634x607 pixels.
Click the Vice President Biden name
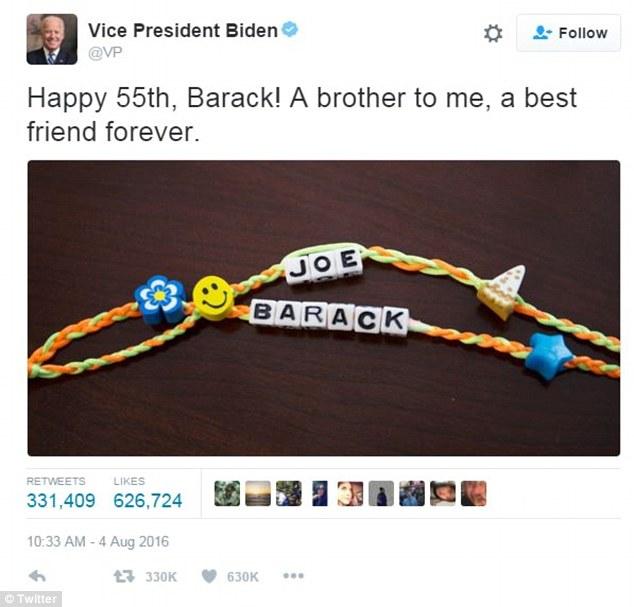pyautogui.click(x=183, y=30)
